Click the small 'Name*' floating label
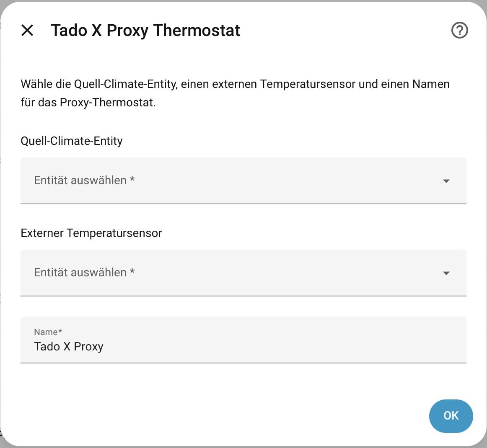 pyautogui.click(x=48, y=332)
